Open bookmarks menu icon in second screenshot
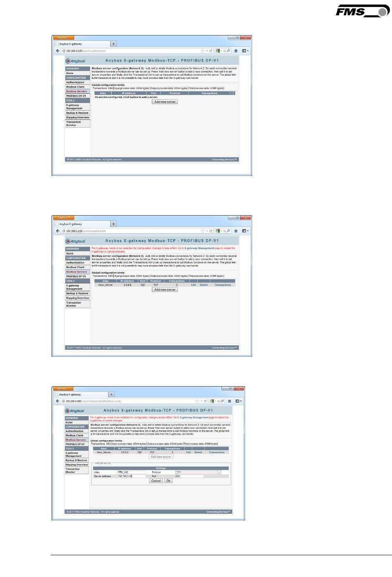 (245, 231)
